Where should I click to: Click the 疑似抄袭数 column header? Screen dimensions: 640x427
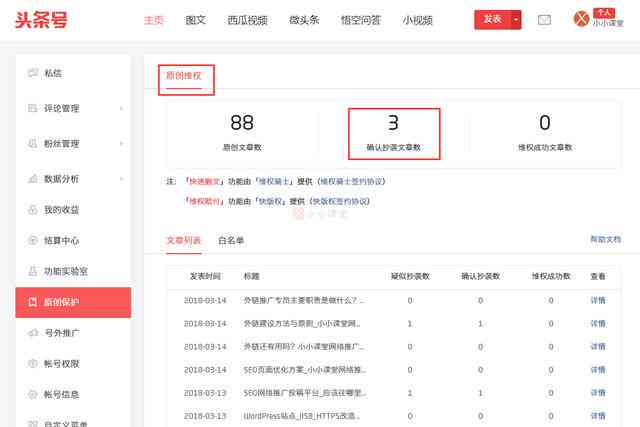click(410, 276)
